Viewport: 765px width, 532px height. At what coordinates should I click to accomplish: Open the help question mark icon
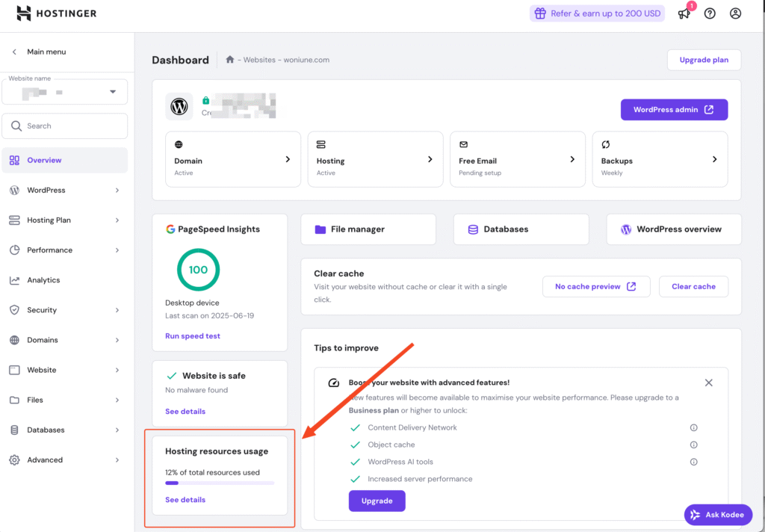(x=710, y=13)
